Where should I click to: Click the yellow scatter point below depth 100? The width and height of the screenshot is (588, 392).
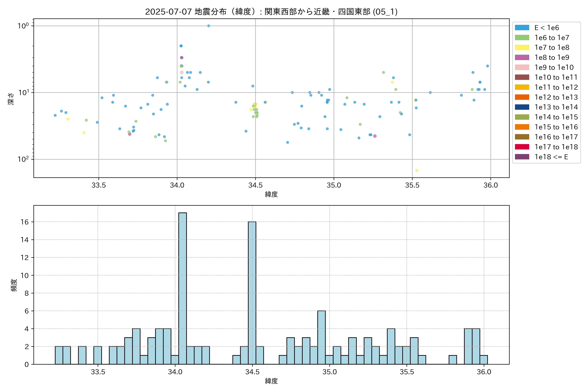pyautogui.click(x=417, y=171)
